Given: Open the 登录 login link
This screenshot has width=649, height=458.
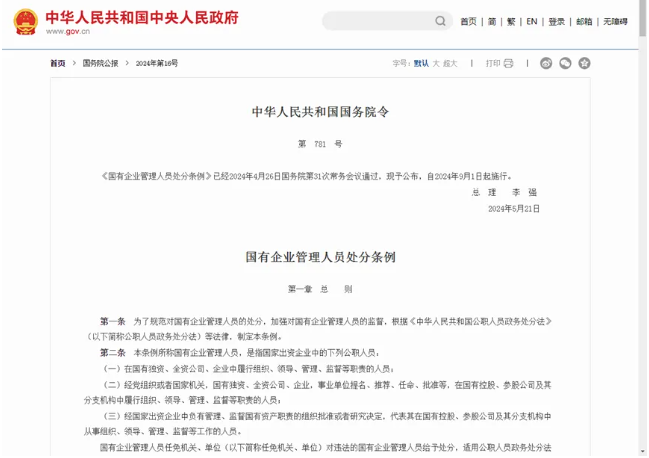Looking at the screenshot, I should click(x=557, y=22).
